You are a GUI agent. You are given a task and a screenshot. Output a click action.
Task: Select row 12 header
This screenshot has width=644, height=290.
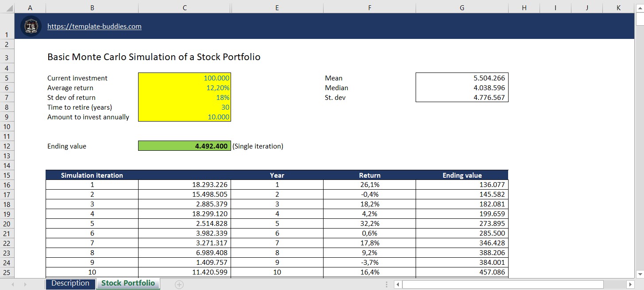(7, 146)
